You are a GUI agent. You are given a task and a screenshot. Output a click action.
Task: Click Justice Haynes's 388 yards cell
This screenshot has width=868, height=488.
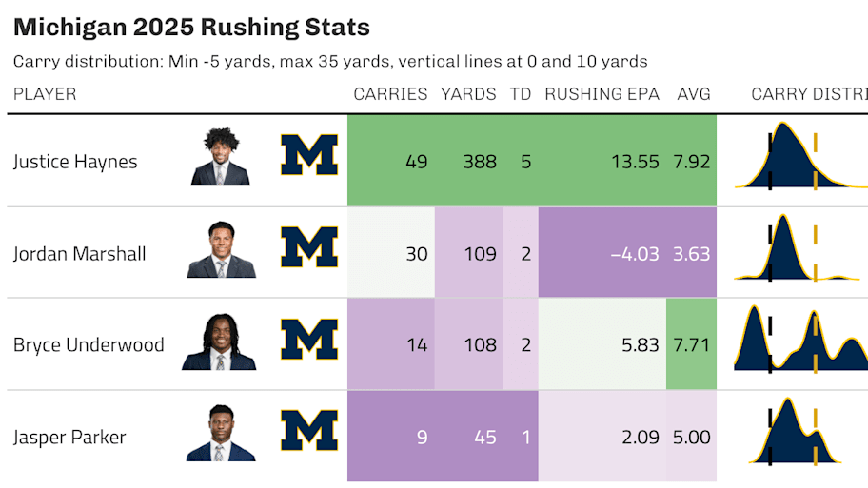469,161
